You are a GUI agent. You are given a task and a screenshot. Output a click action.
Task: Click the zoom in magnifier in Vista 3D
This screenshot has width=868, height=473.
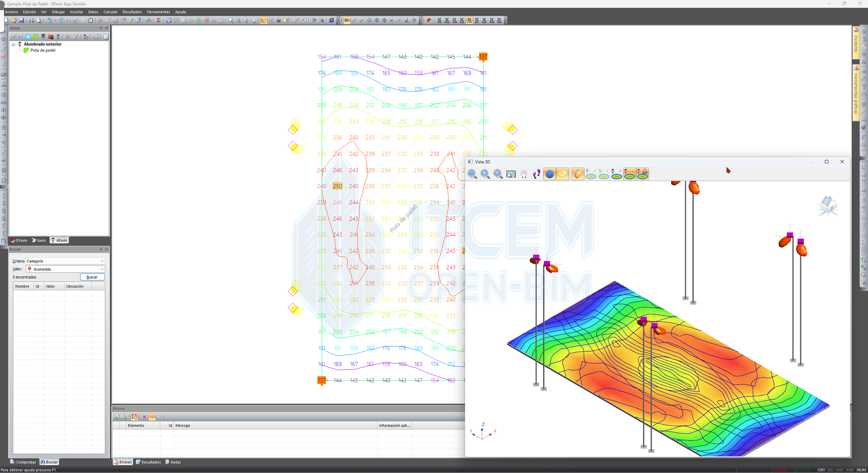485,174
